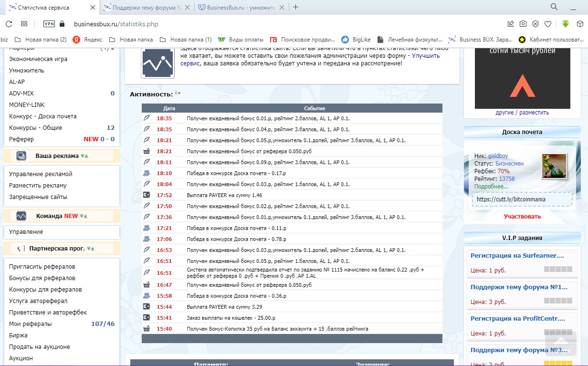Open 'Новая папка (1)' bookmarks folder

(186, 40)
